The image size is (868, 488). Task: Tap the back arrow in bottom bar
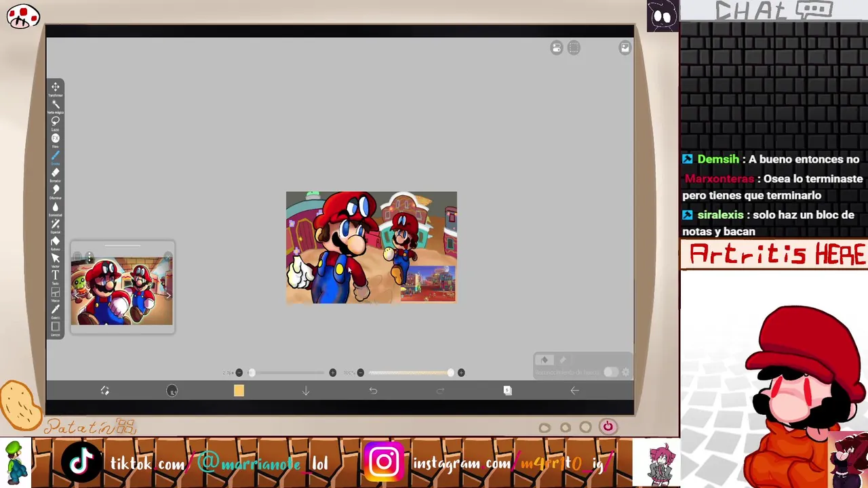[x=574, y=390]
